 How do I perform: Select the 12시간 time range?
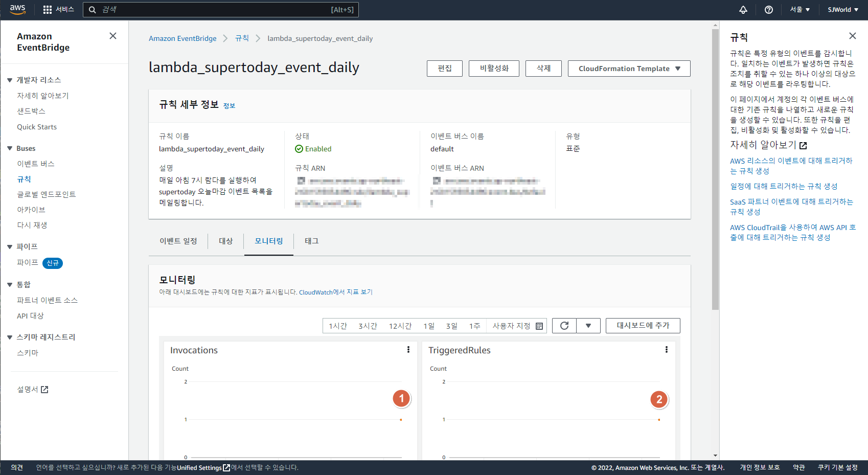coord(400,326)
